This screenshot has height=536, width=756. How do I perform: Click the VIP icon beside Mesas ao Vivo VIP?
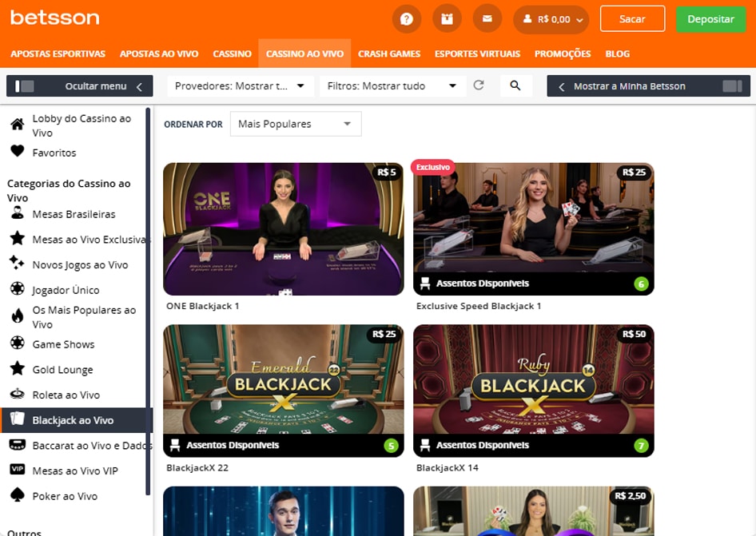pos(19,470)
